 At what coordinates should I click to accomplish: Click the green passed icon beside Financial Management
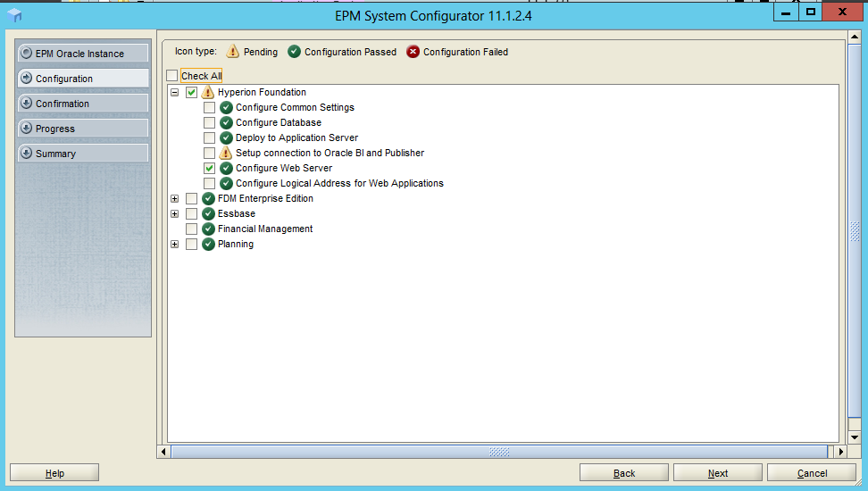click(208, 229)
